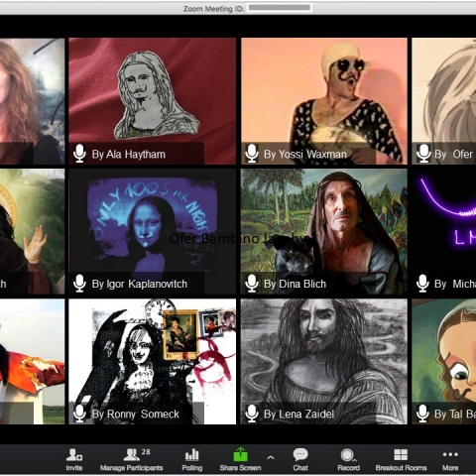Viewport: 476px width, 476px height.
Task: Open the Invite participants icon
Action: (x=73, y=459)
